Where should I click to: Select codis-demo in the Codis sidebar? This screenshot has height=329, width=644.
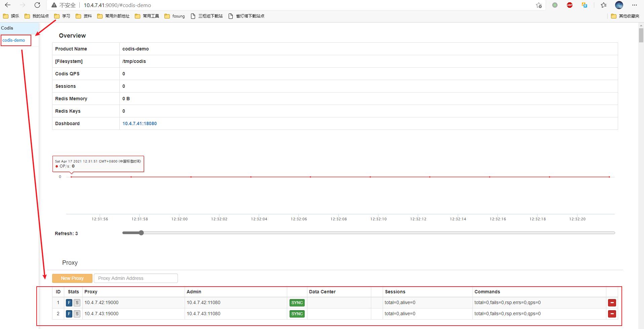click(14, 40)
